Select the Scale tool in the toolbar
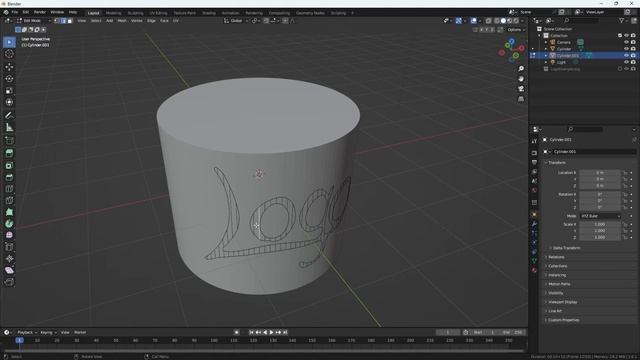Image resolution: width=640 pixels, height=360 pixels. click(9, 90)
